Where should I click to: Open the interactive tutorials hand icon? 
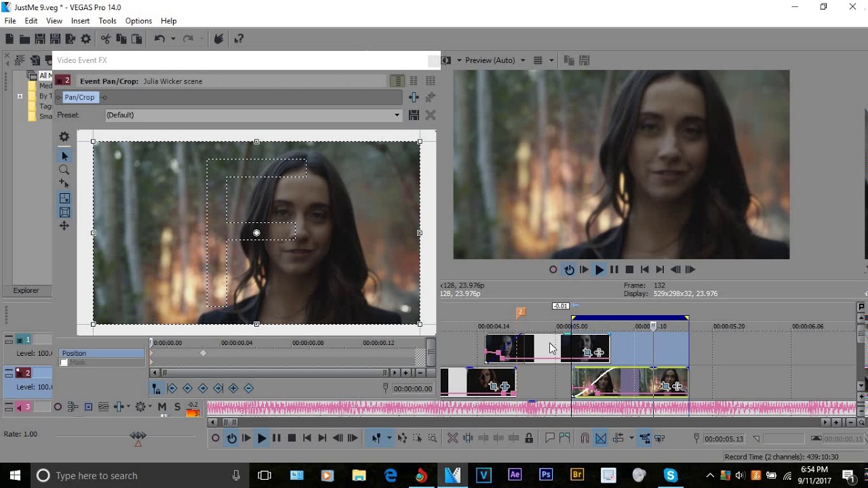tap(218, 39)
